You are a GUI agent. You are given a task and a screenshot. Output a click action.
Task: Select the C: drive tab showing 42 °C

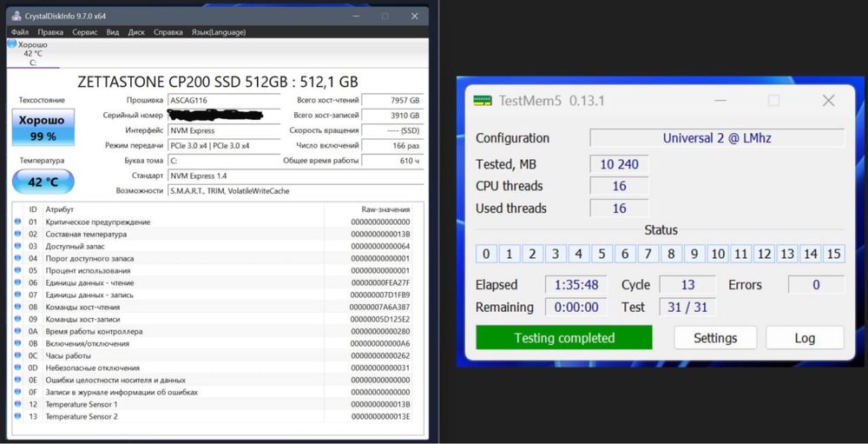click(x=32, y=53)
